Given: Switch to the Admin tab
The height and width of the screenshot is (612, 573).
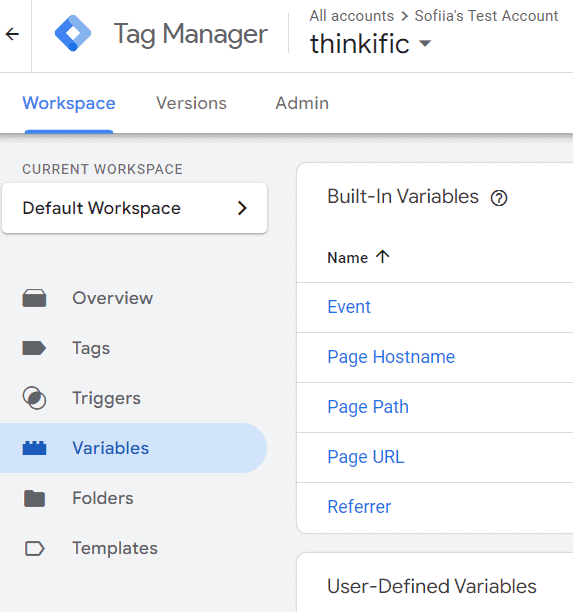Looking at the screenshot, I should [302, 103].
